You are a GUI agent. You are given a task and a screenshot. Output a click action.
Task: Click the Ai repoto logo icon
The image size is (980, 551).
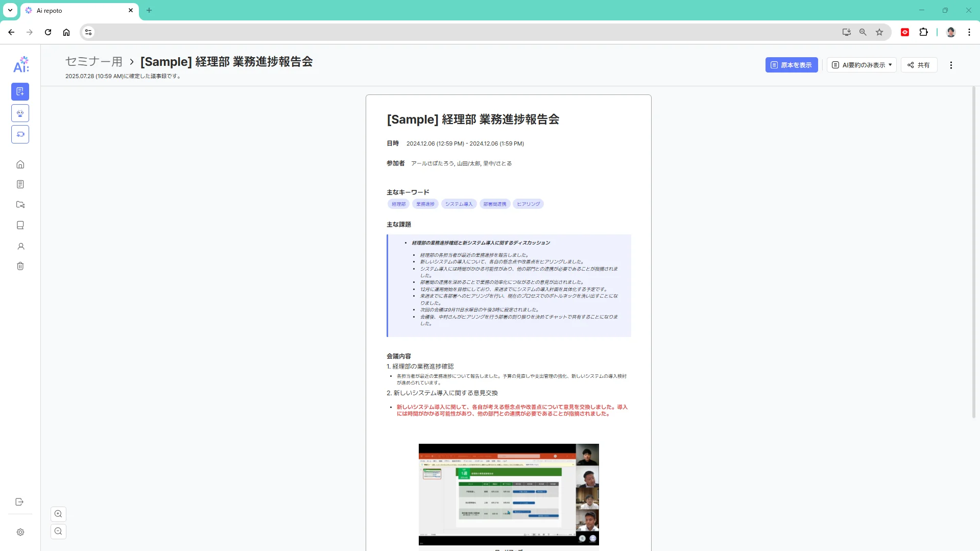(21, 64)
